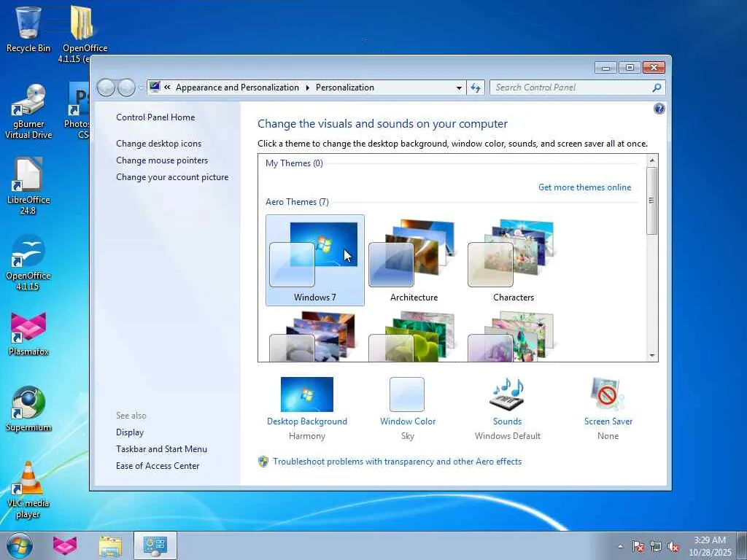Click the muted volume tray icon
The width and height of the screenshot is (747, 560).
pyautogui.click(x=673, y=546)
